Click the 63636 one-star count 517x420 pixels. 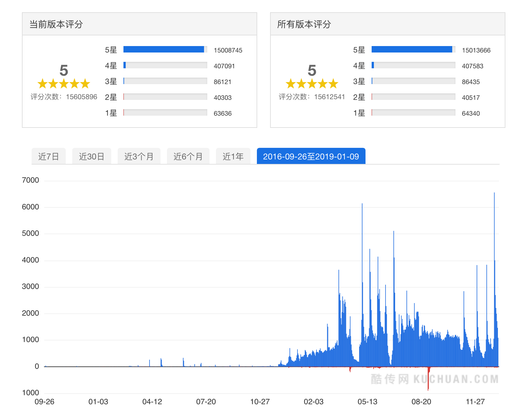pos(222,113)
